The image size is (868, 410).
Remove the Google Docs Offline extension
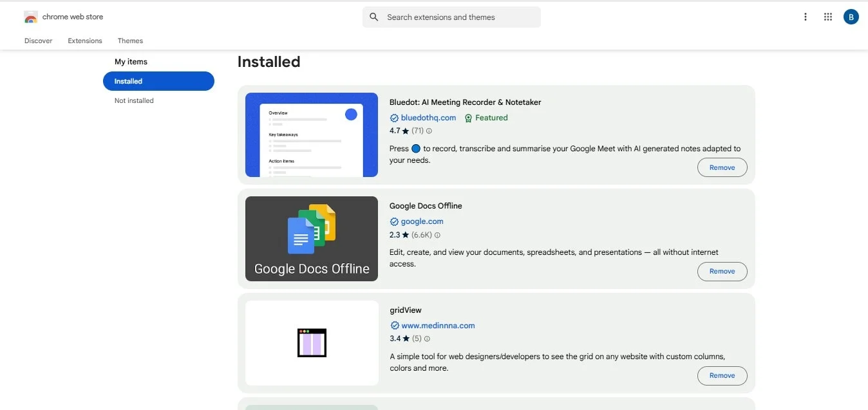[722, 272]
